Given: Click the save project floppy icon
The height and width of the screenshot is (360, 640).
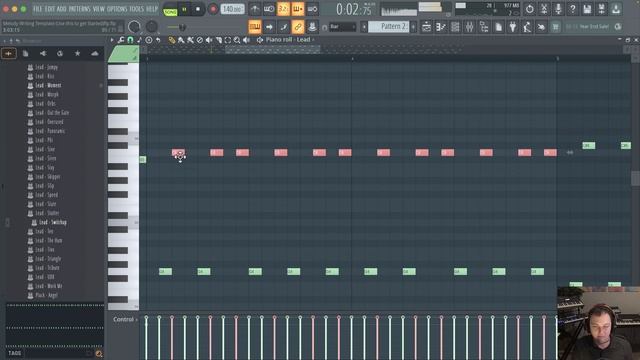Looking at the screenshot, I should coord(587,9).
